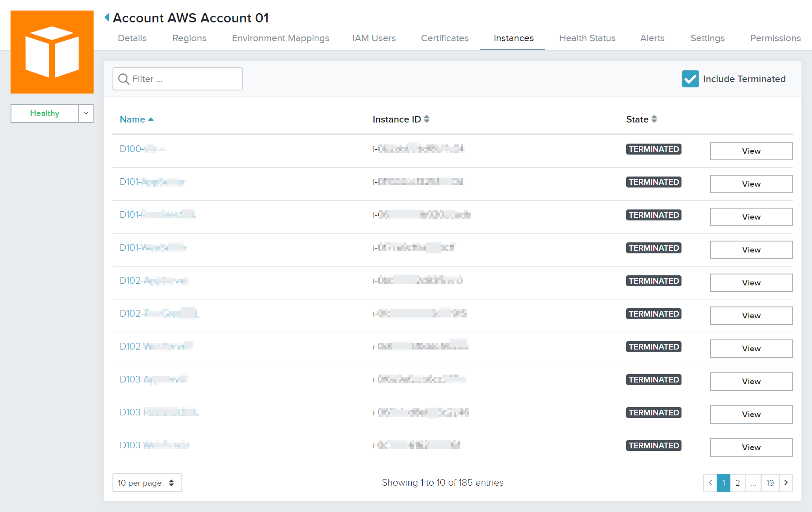Sort table by State arrows

click(654, 119)
